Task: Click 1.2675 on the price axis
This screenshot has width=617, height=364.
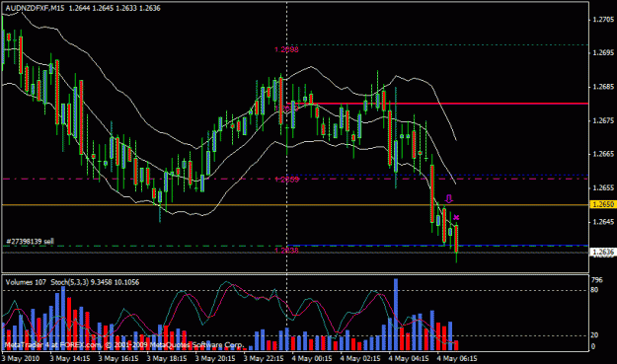Action: (603, 120)
